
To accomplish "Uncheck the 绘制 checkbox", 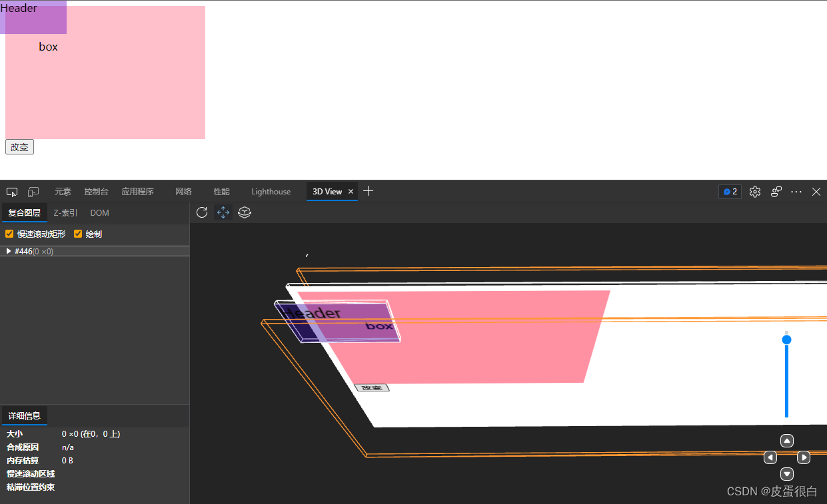I will 78,234.
